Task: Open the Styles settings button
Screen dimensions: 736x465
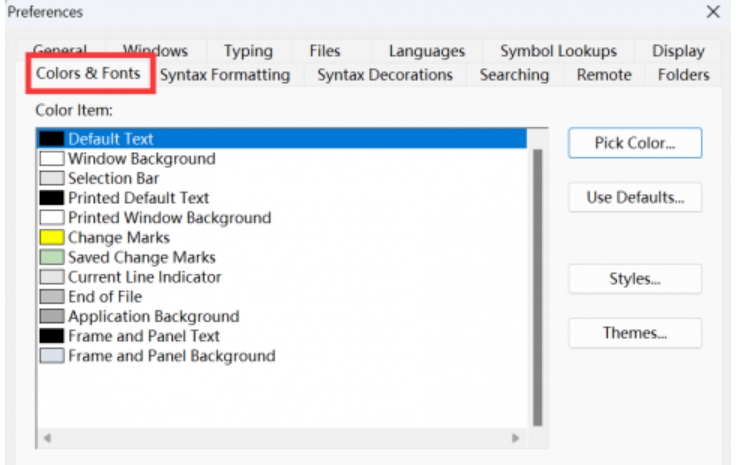Action: click(634, 279)
